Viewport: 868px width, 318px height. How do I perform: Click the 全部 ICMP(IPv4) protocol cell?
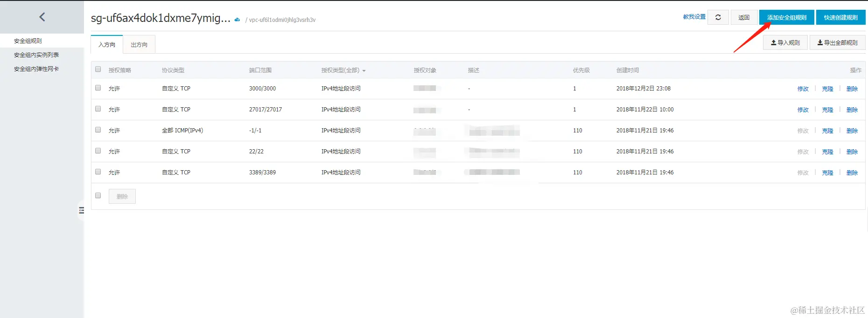(x=182, y=131)
